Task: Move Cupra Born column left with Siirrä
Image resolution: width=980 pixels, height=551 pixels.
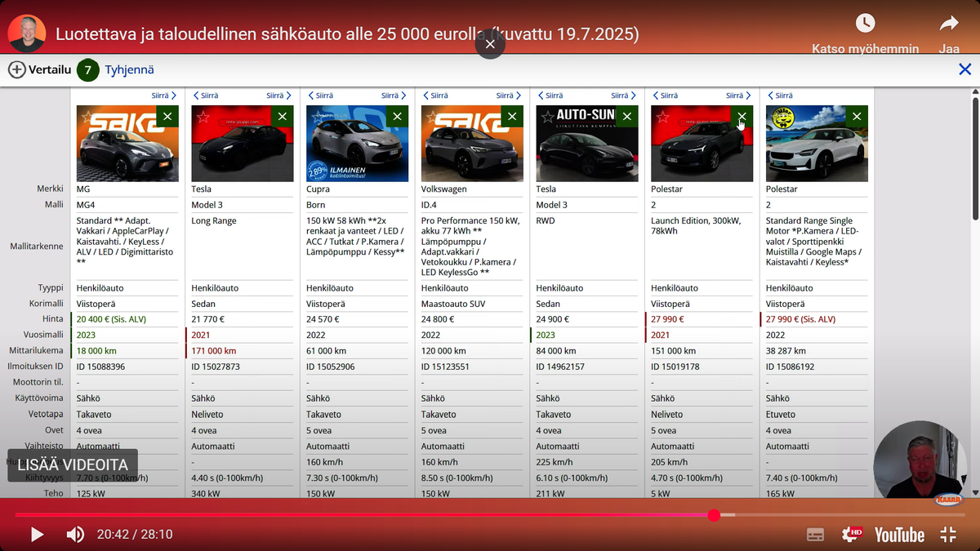Action: pos(321,96)
